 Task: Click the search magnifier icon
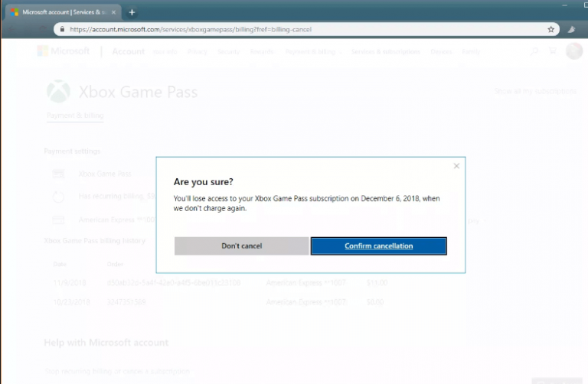pyautogui.click(x=534, y=51)
